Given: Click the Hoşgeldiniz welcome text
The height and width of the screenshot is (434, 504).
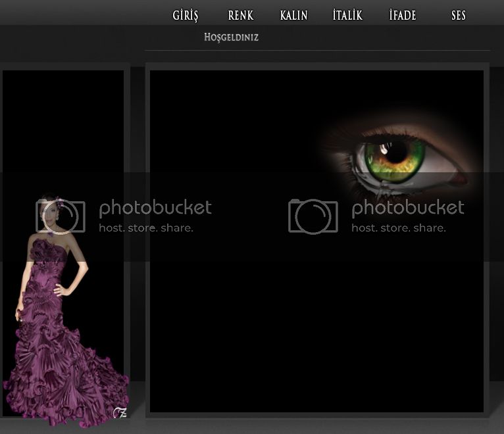Looking at the screenshot, I should [x=231, y=37].
